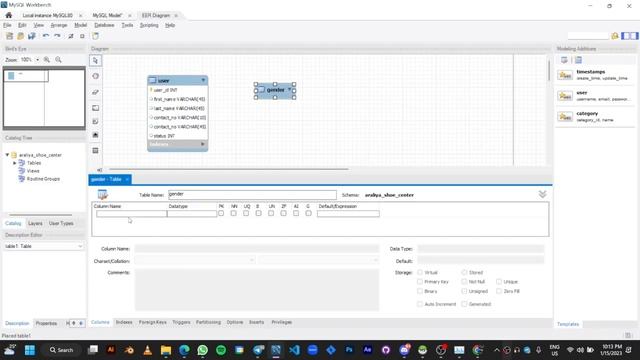Collapse the table editor header chevron
The image size is (640, 360).
point(542,194)
